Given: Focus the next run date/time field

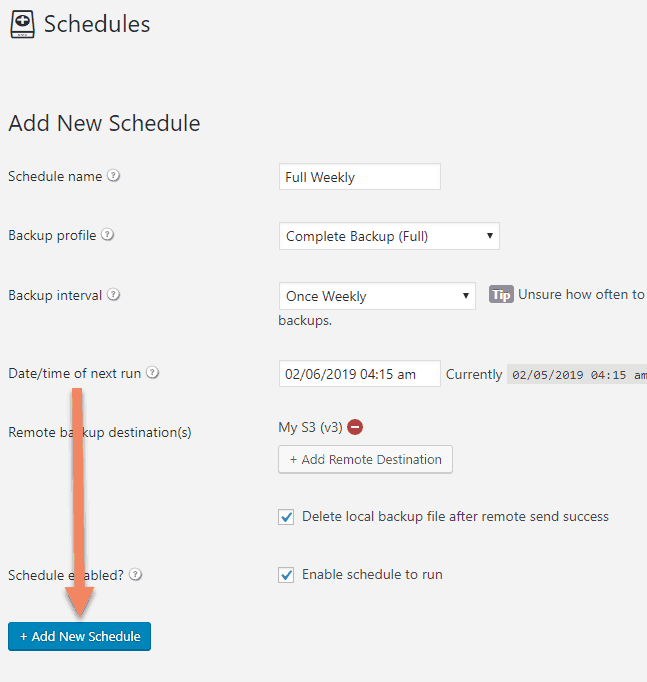Looking at the screenshot, I should point(360,374).
